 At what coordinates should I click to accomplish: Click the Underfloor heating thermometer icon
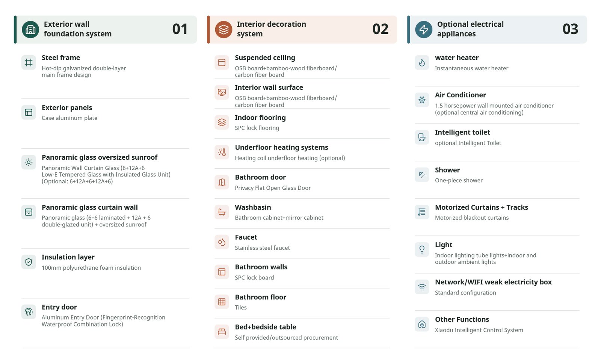[222, 152]
